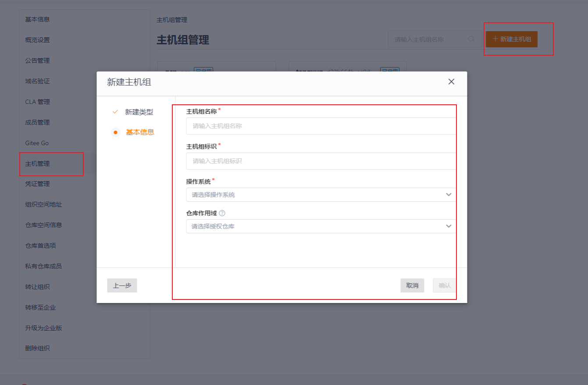Click the 基本信息 step dot indicator

(115, 132)
